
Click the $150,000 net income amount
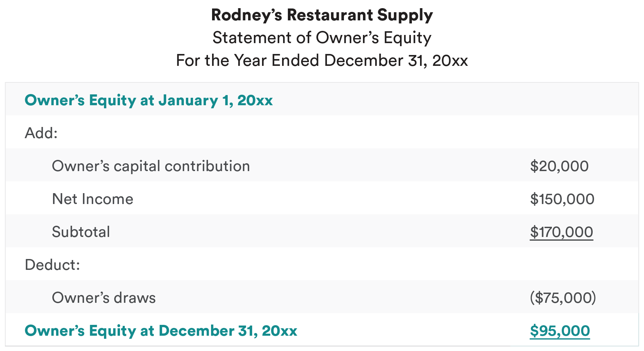(562, 199)
